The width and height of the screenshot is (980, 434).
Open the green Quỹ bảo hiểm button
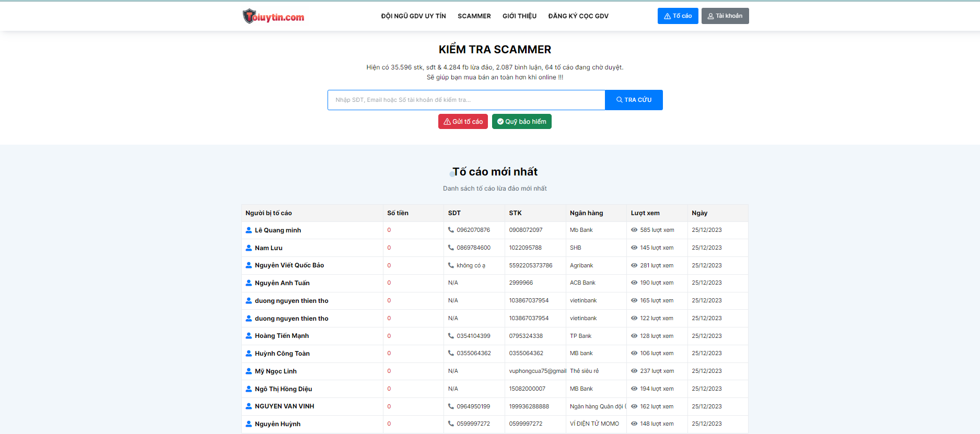click(521, 122)
